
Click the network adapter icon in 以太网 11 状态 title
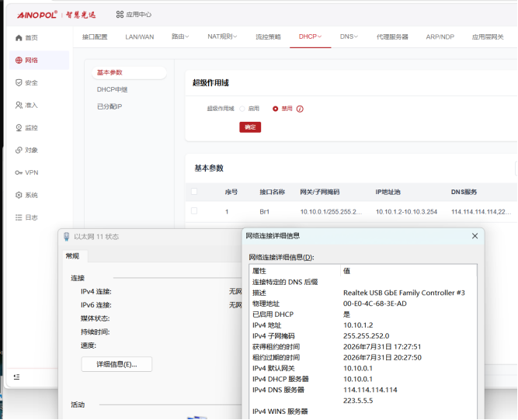tap(67, 237)
